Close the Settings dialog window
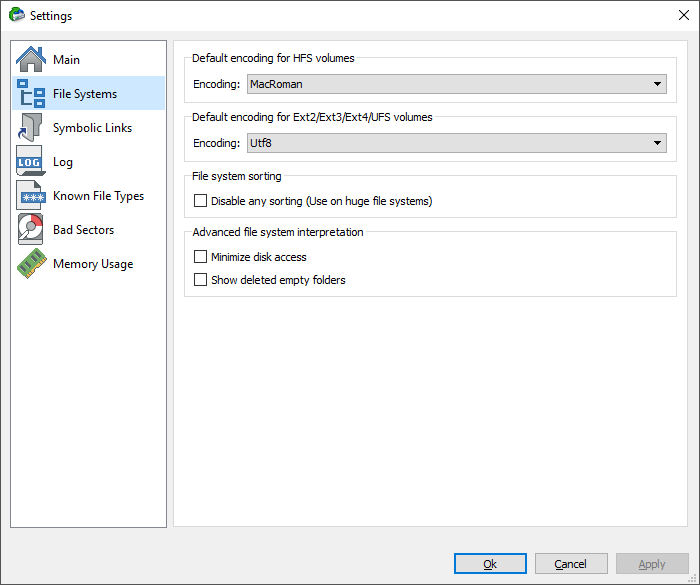 point(683,15)
